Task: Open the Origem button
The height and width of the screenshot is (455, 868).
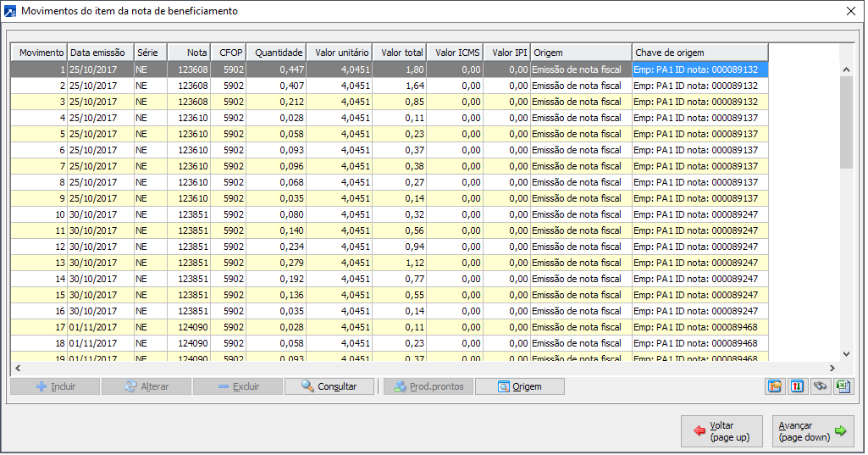Action: pyautogui.click(x=519, y=386)
